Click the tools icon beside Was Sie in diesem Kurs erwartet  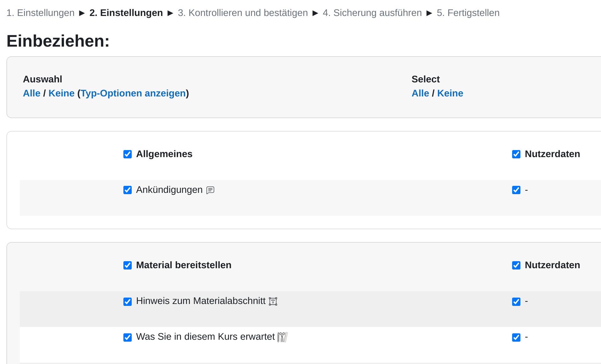click(x=283, y=337)
